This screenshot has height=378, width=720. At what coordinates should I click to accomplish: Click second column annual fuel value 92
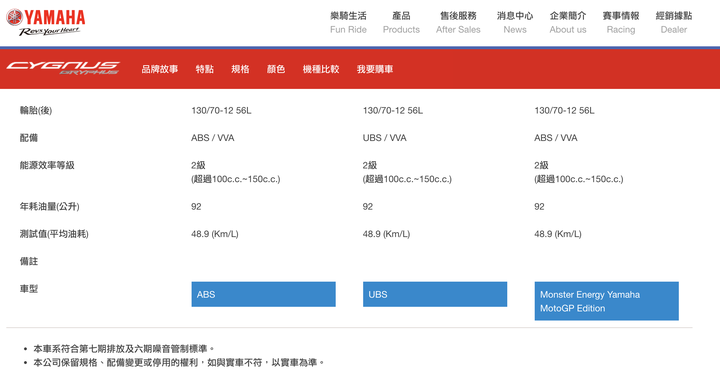point(368,207)
